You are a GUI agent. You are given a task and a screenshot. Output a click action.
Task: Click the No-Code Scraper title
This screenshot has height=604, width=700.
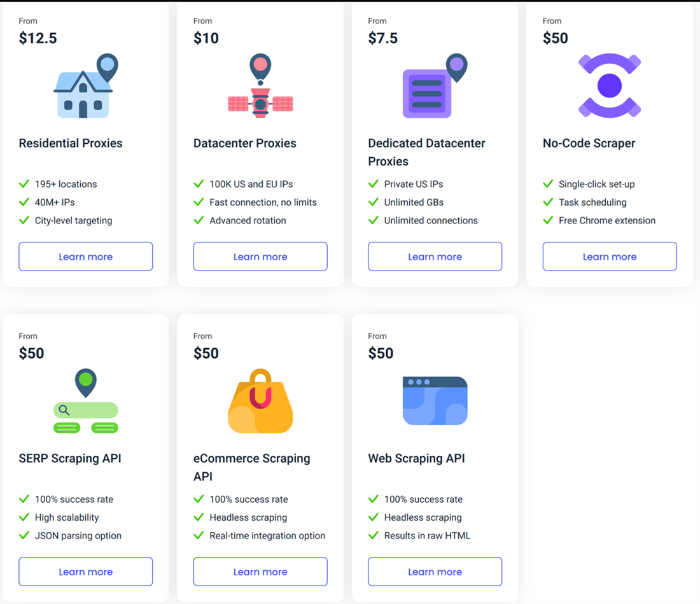pos(589,143)
